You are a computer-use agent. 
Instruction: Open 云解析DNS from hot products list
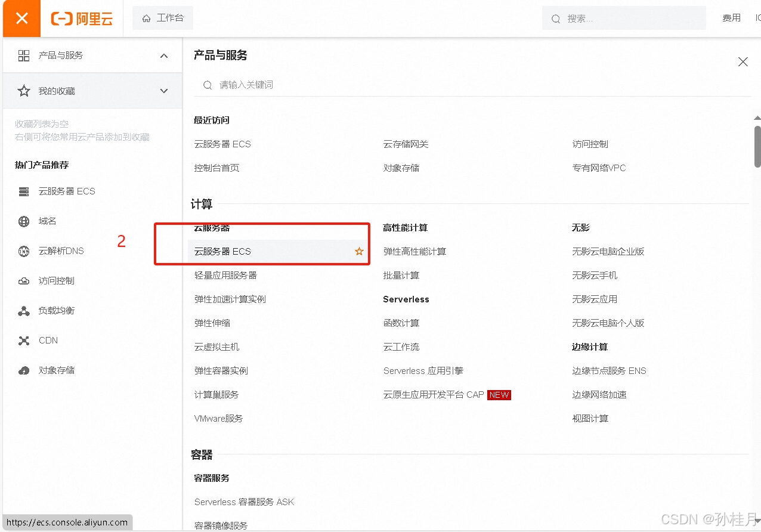point(61,251)
